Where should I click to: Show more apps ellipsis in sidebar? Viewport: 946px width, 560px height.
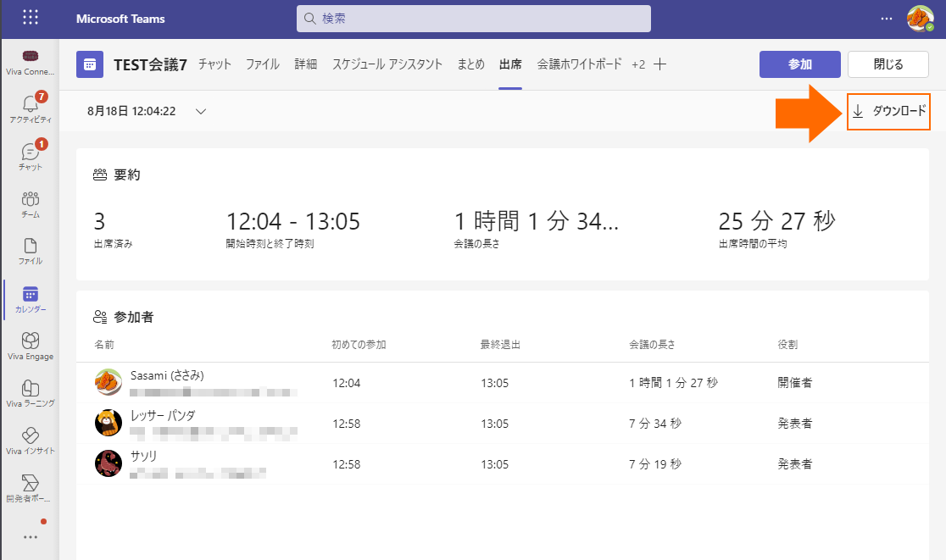click(31, 537)
